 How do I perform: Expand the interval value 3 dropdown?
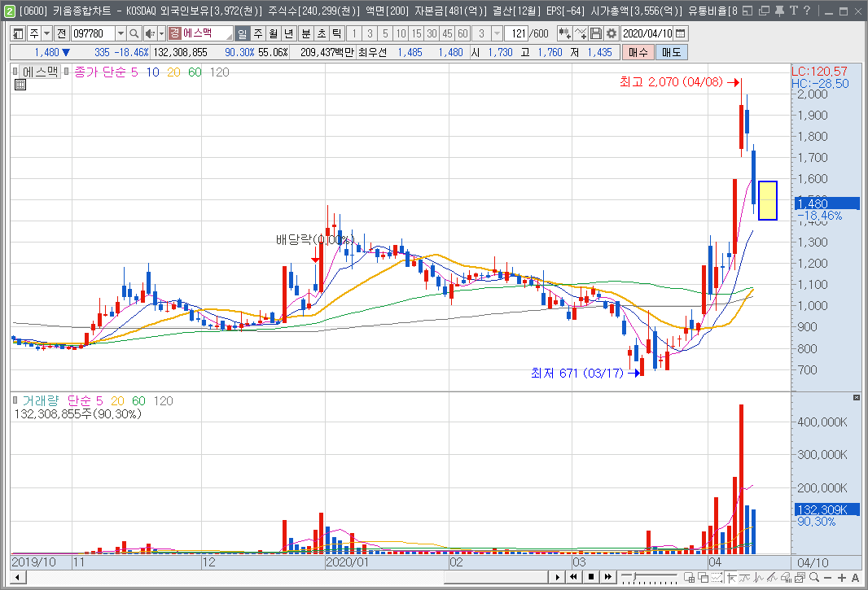498,33
